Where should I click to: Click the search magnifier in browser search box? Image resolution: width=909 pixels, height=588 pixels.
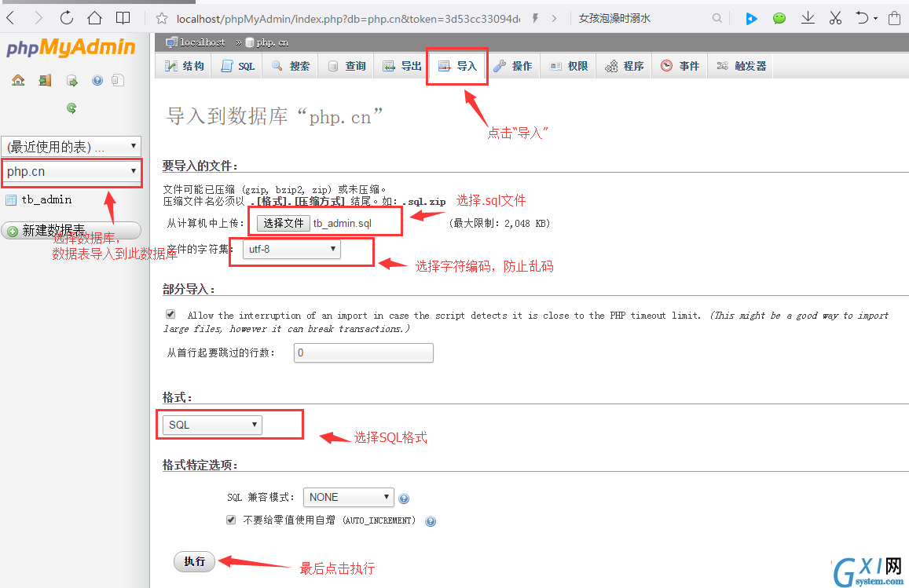(717, 19)
